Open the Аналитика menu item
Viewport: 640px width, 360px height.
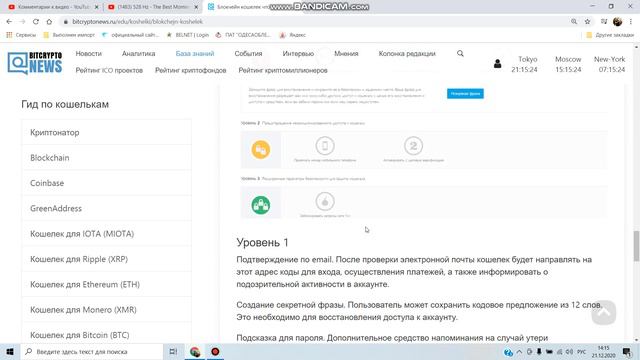(x=138, y=53)
